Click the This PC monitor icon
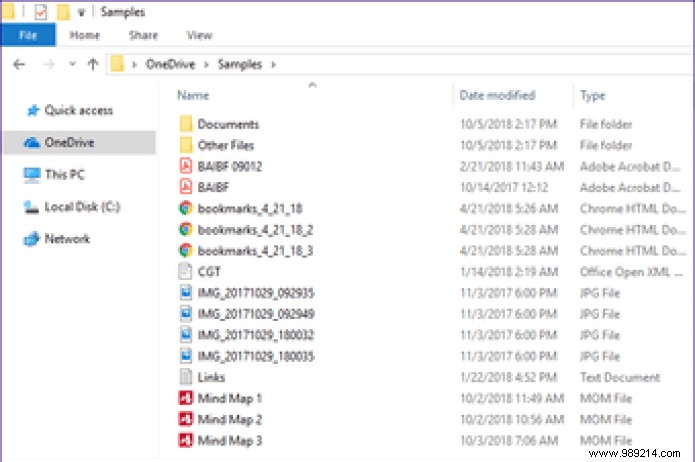The height and width of the screenshot is (462, 695). click(x=32, y=175)
